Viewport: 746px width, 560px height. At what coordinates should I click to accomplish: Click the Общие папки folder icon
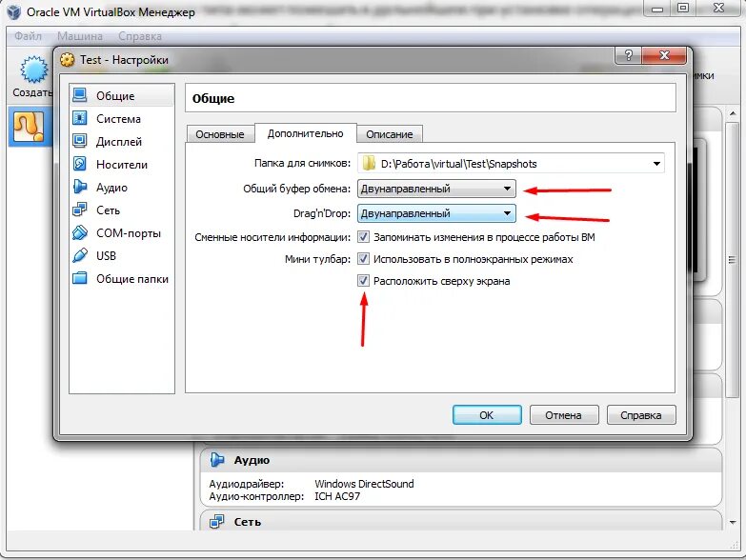coord(80,278)
